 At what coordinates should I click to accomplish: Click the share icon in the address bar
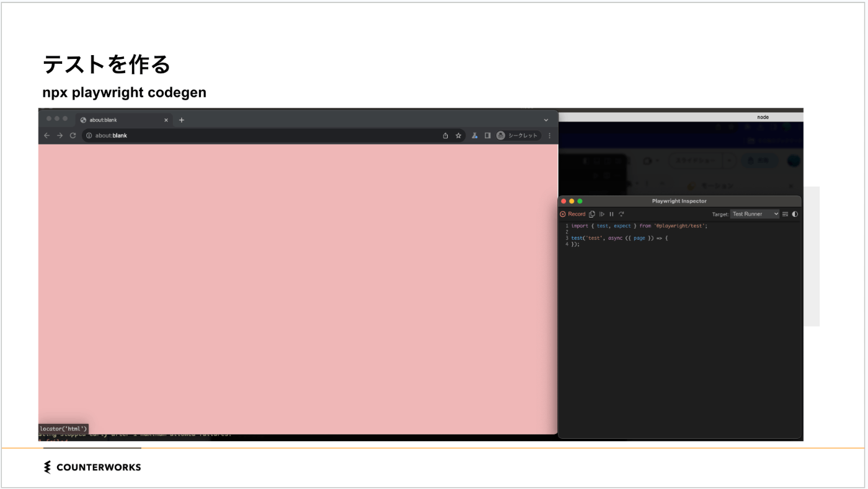445,135
